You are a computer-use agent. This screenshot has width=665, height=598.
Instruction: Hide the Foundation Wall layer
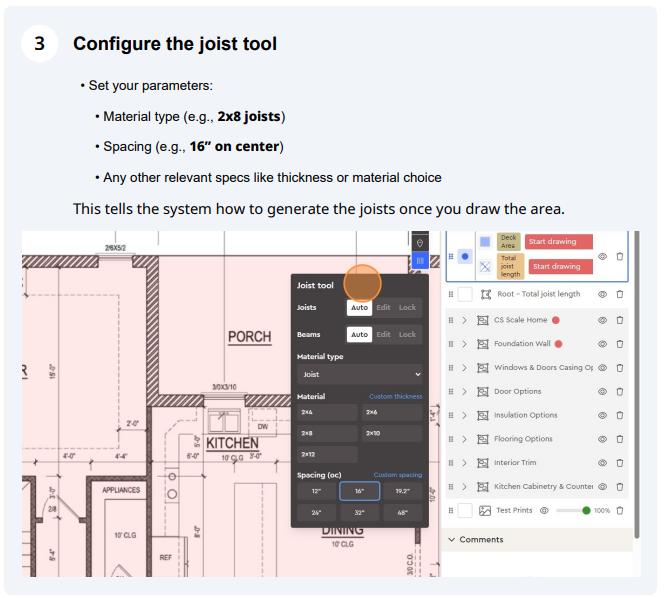pos(602,344)
